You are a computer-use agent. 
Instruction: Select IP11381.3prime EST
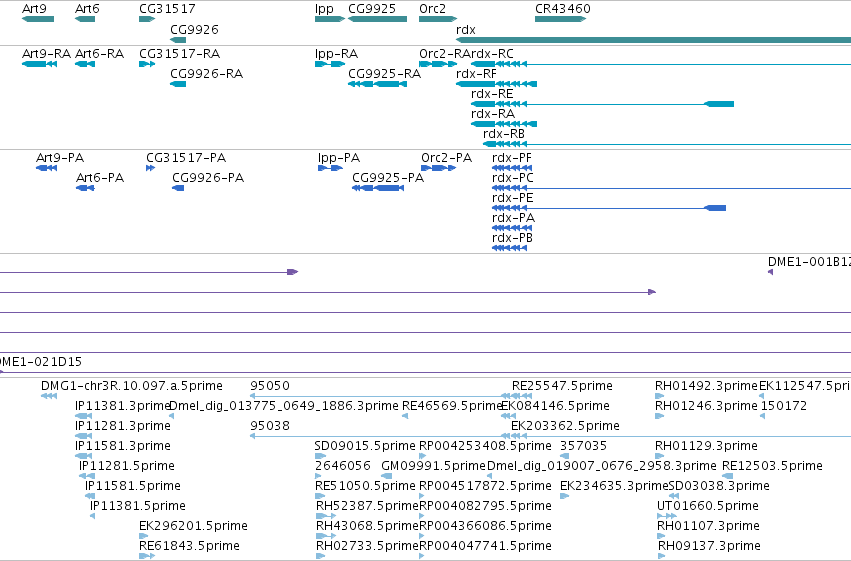pos(84,416)
